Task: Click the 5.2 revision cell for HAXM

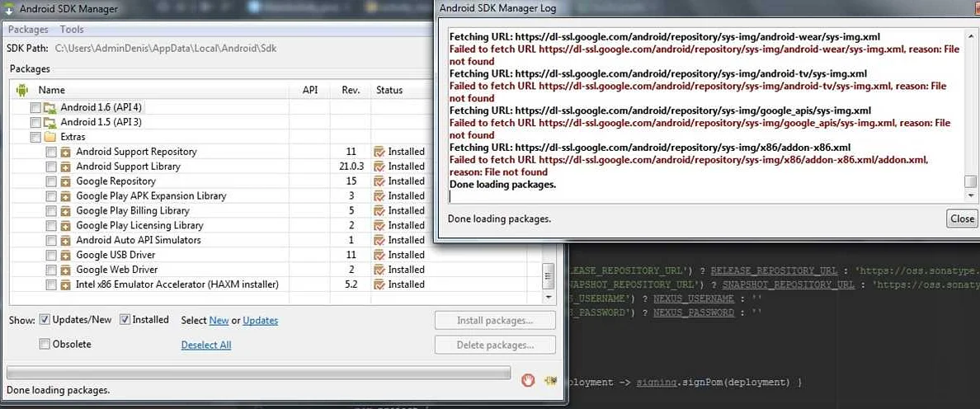Action: tap(351, 284)
